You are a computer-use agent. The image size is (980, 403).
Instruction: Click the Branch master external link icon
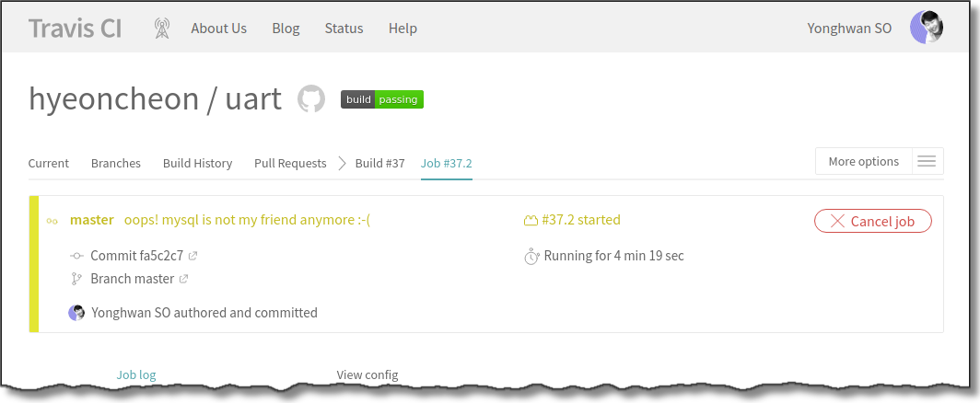183,279
